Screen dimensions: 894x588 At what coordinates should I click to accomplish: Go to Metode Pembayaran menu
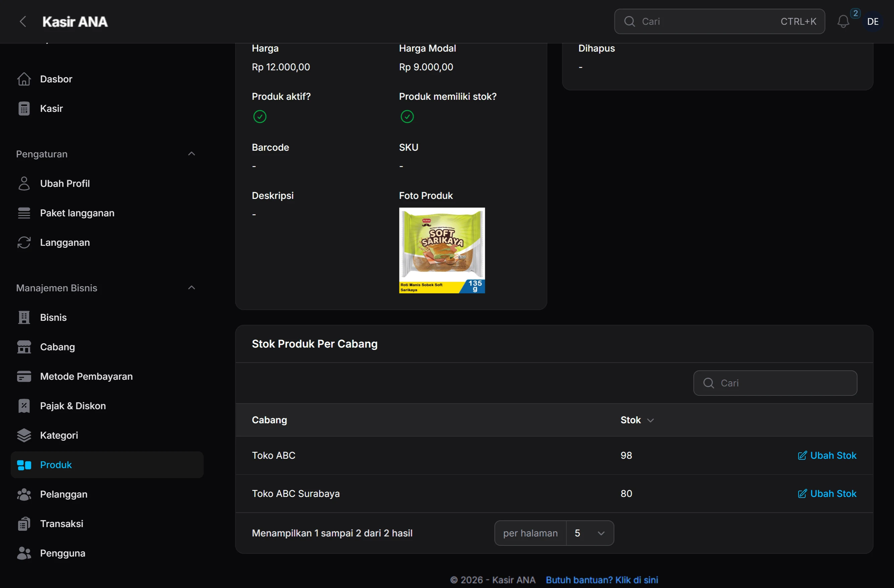tap(86, 376)
